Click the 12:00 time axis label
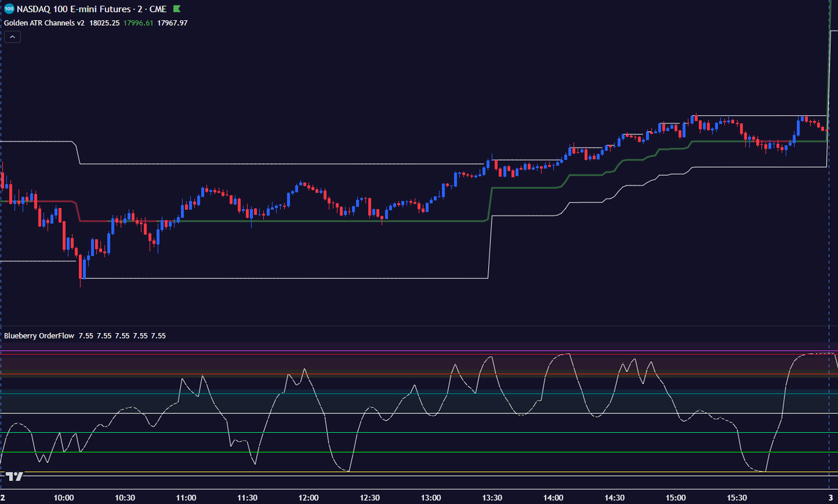838x504 pixels. click(309, 498)
